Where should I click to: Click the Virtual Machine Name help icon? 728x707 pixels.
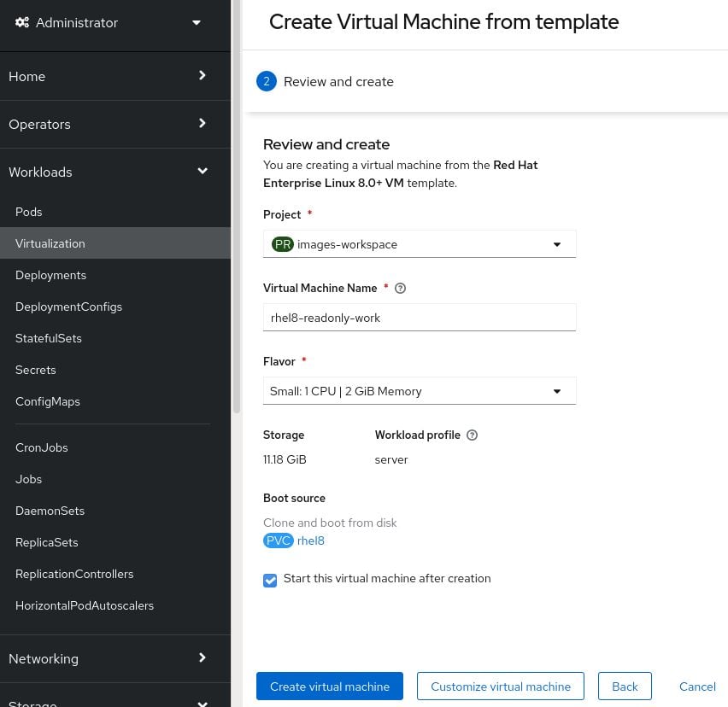click(x=401, y=289)
